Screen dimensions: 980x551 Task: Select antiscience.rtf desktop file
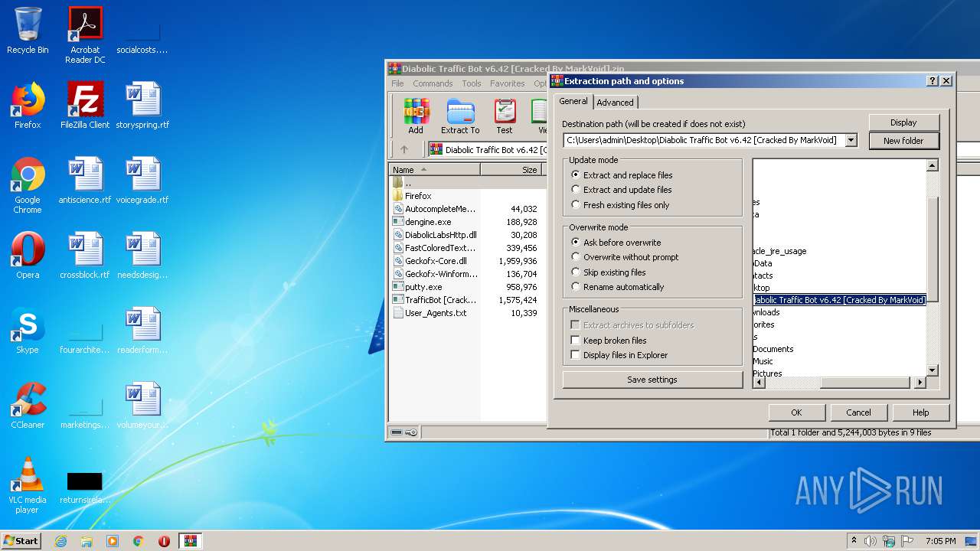[85, 181]
